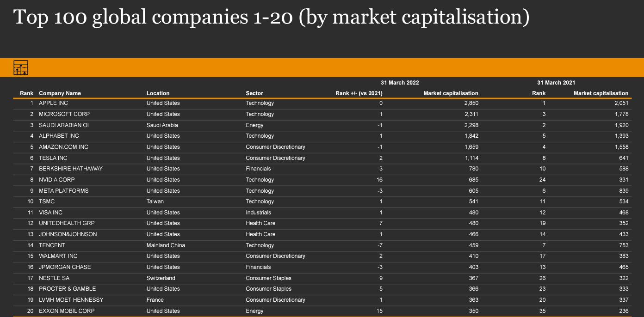Screen dimensions: 644x317
Task: Select the Mainland China location cell
Action: pyautogui.click(x=166, y=245)
